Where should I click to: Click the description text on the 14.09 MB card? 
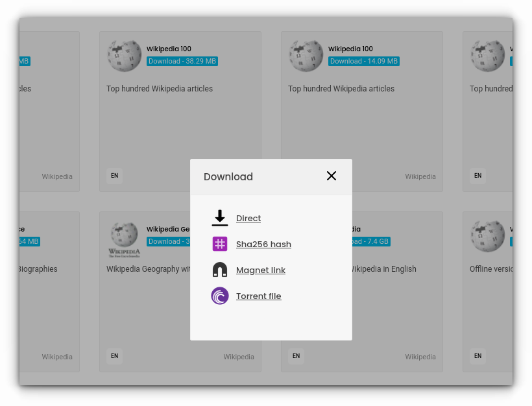pos(341,88)
